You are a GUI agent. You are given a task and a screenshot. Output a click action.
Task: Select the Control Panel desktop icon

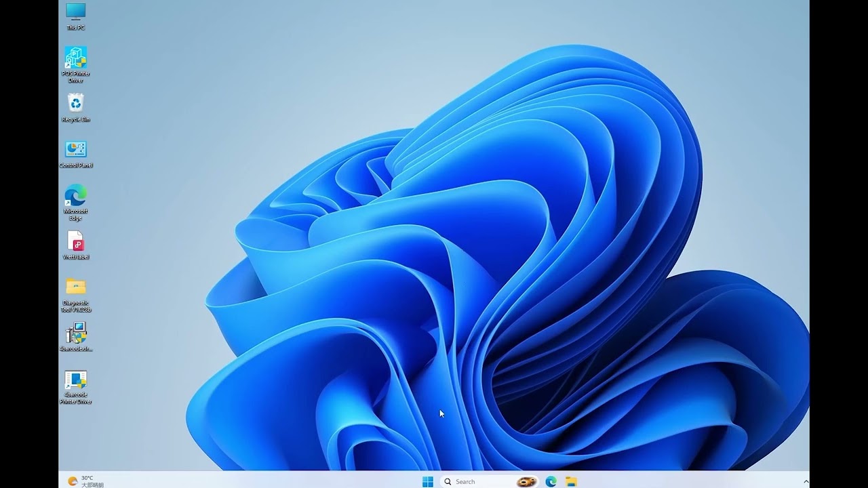pyautogui.click(x=76, y=155)
